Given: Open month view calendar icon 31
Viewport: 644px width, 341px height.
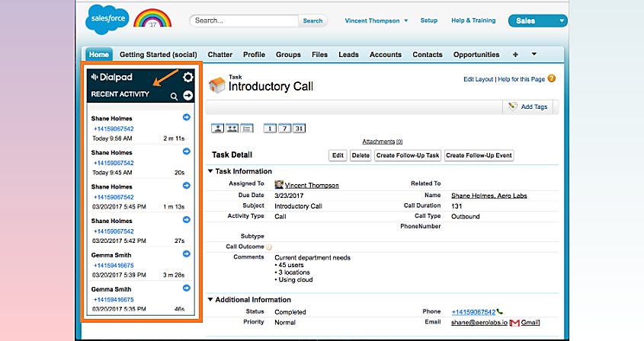Looking at the screenshot, I should (299, 129).
